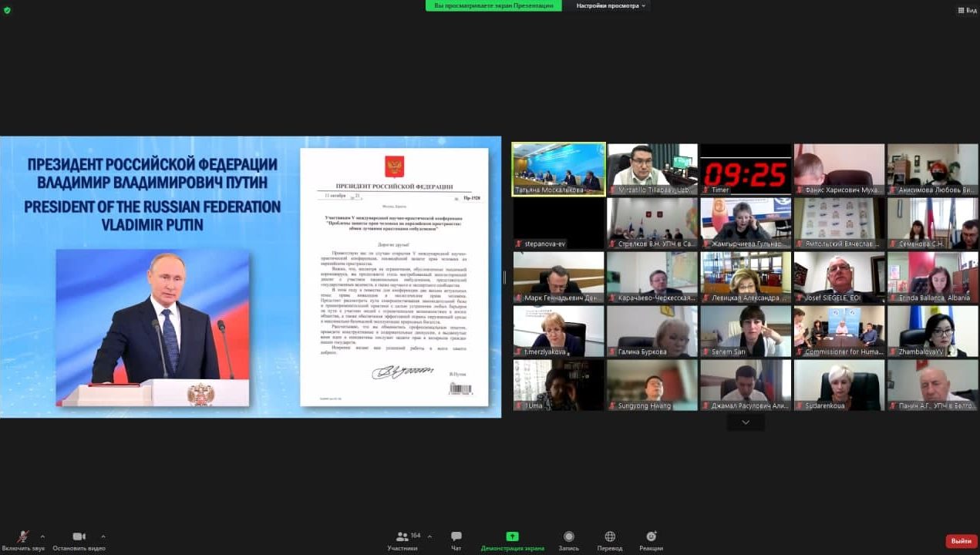Screen dimensions: 980x555
Task: Stop camera with Остановить видео icon
Action: [x=79, y=536]
